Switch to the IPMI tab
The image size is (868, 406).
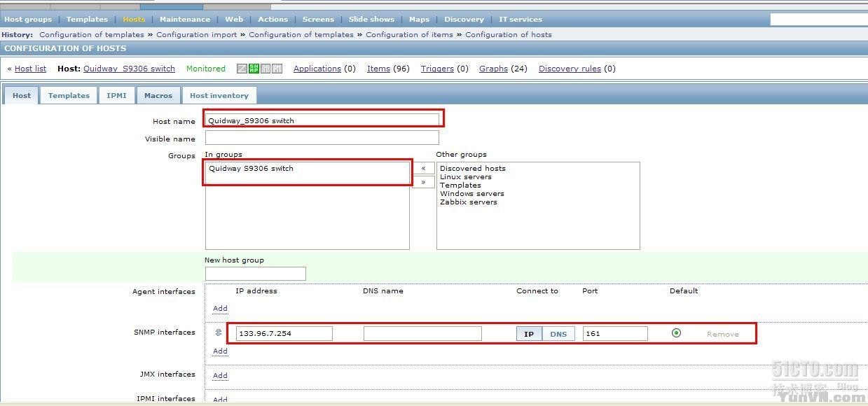tap(116, 95)
